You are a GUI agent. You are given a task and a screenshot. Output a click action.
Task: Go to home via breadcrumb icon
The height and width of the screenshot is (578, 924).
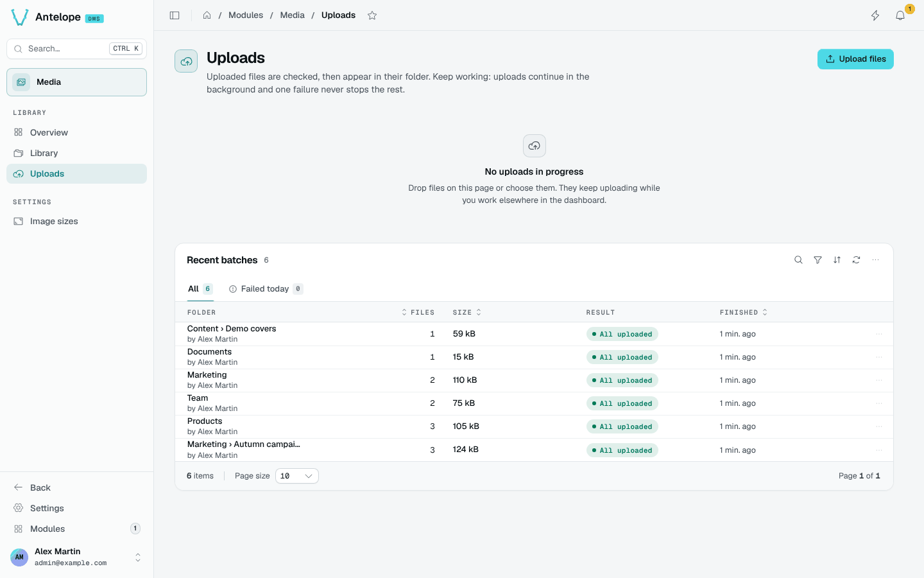point(207,15)
